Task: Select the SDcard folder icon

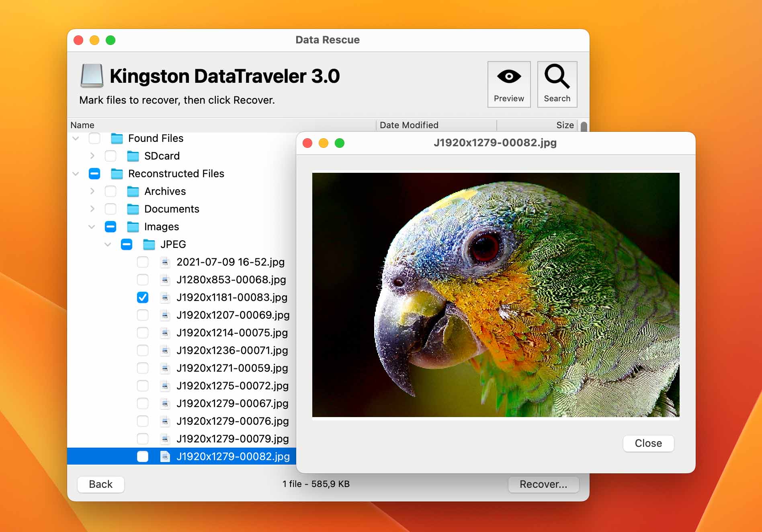Action: pos(133,156)
